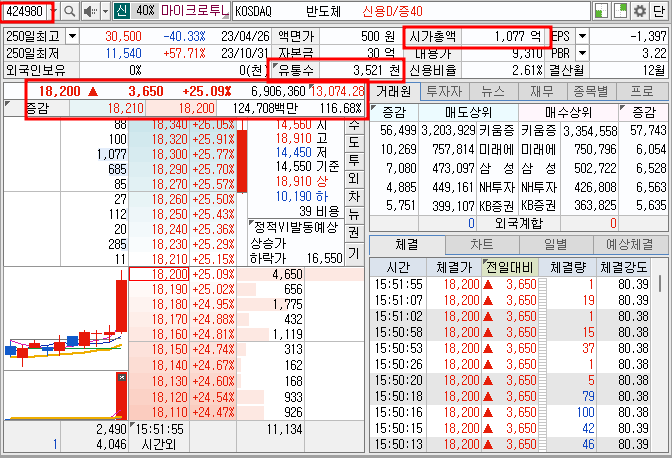
Task: Click the red daily candle bar beside ask prices
Action: pyautogui.click(x=242, y=159)
